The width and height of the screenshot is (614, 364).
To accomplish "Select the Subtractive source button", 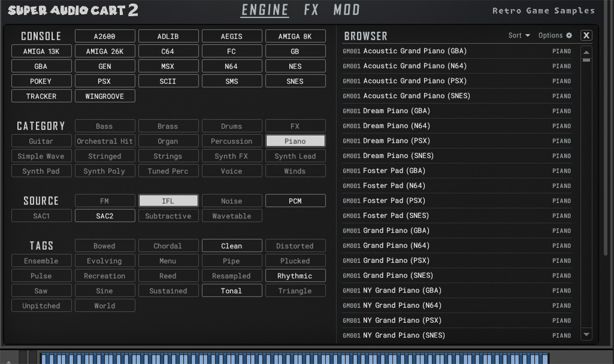I will point(168,216).
